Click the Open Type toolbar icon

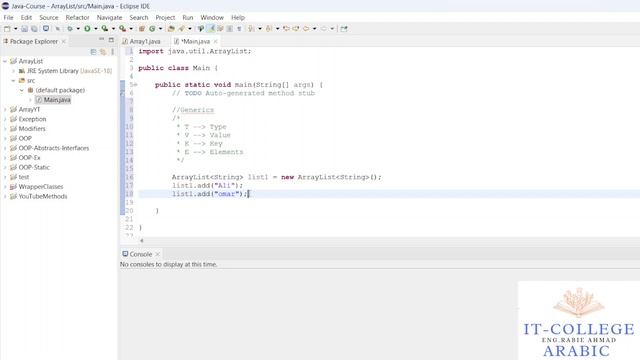tap(171, 29)
